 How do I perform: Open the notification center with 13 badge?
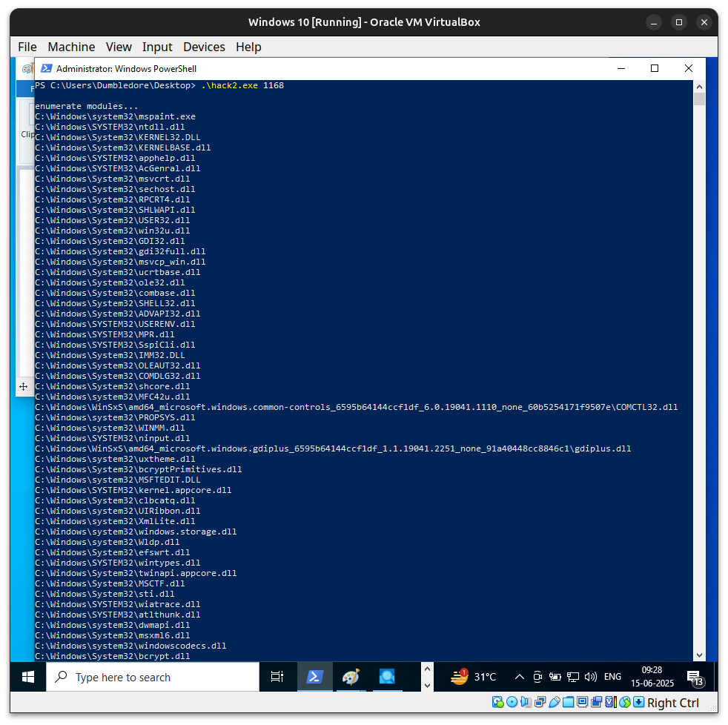695,678
